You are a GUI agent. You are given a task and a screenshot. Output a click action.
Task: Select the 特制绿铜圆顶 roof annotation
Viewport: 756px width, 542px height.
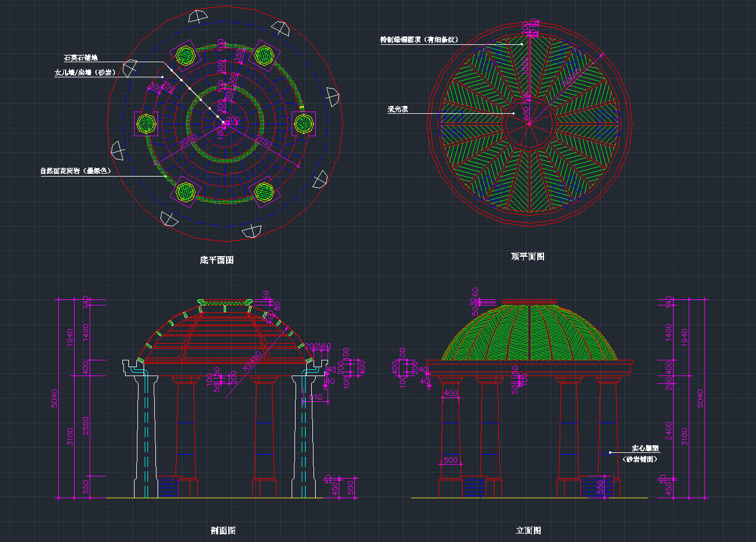coord(419,40)
